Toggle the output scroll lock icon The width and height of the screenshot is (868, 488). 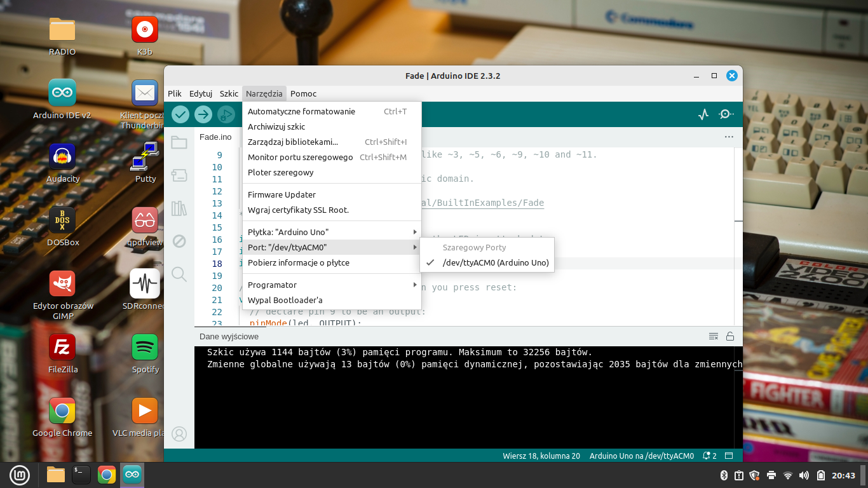[730, 336]
